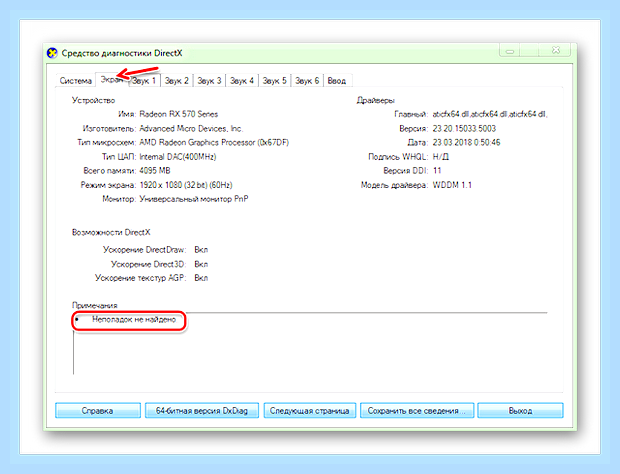The width and height of the screenshot is (620, 474).
Task: Switch to the Система tab
Action: 76,81
